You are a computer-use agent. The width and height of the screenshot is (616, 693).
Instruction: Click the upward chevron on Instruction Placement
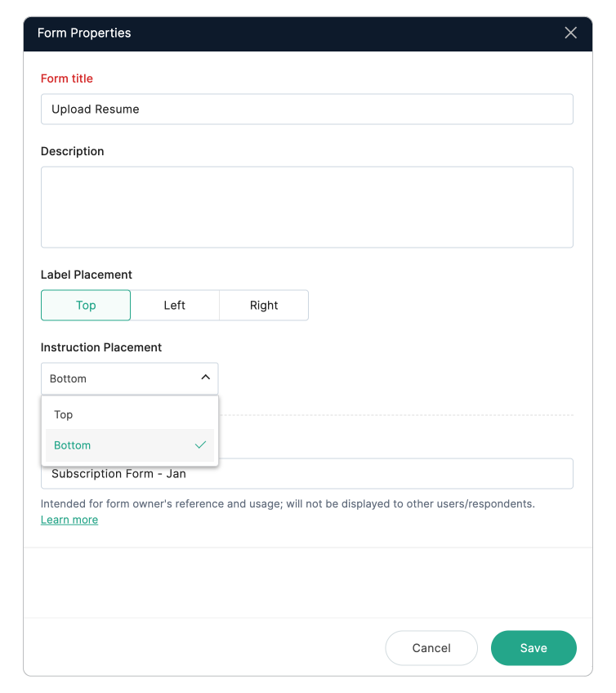point(205,378)
